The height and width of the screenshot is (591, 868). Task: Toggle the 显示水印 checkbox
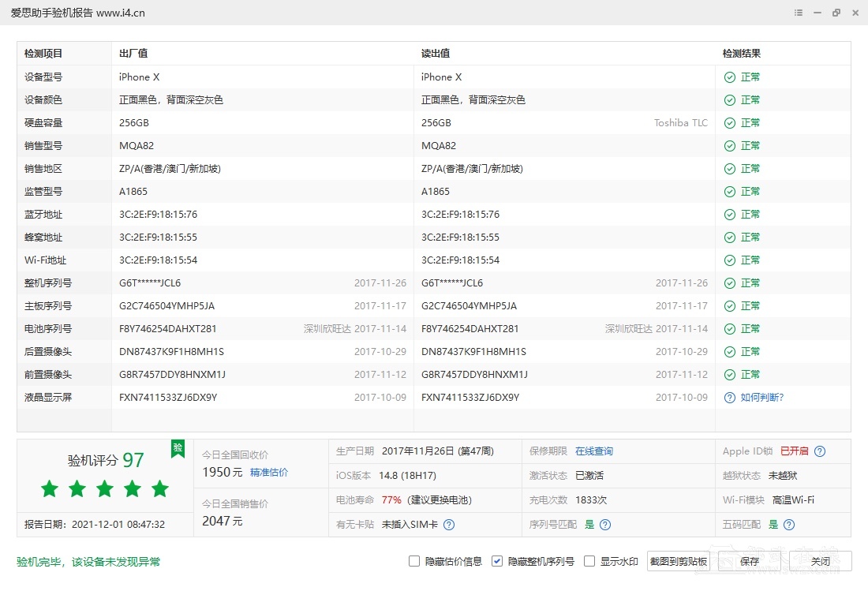pos(589,561)
